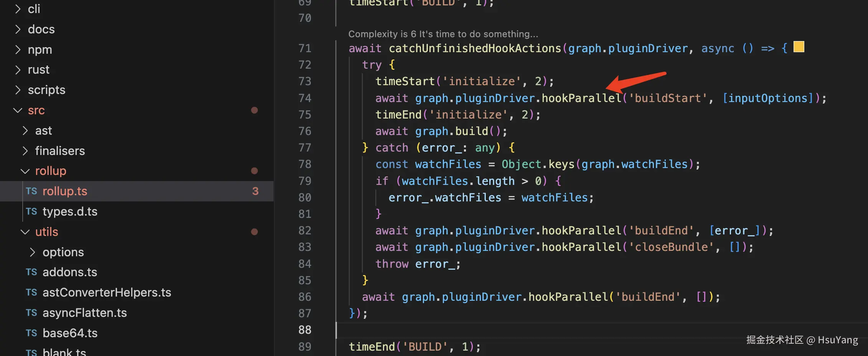Click the try keyword on line 72

click(x=372, y=65)
